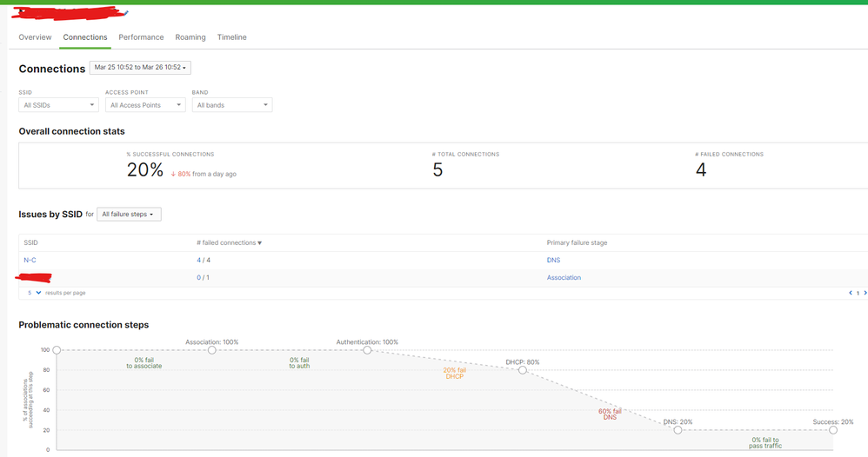Open the Roaming tab
This screenshot has width=868, height=457.
click(x=190, y=37)
